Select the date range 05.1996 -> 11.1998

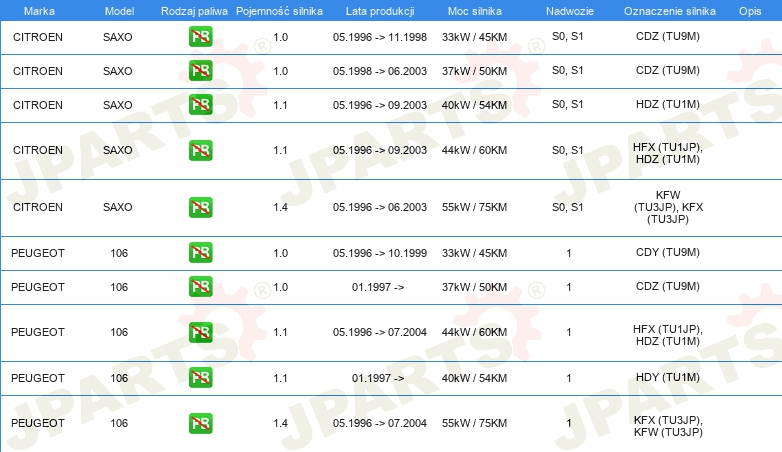coord(380,37)
